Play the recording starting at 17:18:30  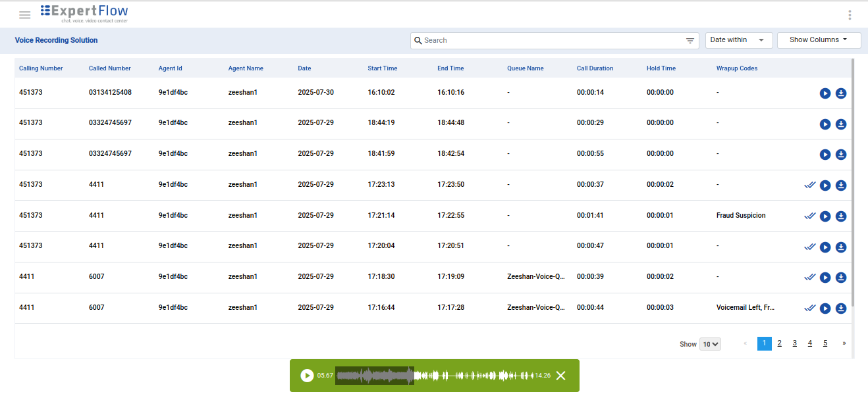click(x=825, y=278)
